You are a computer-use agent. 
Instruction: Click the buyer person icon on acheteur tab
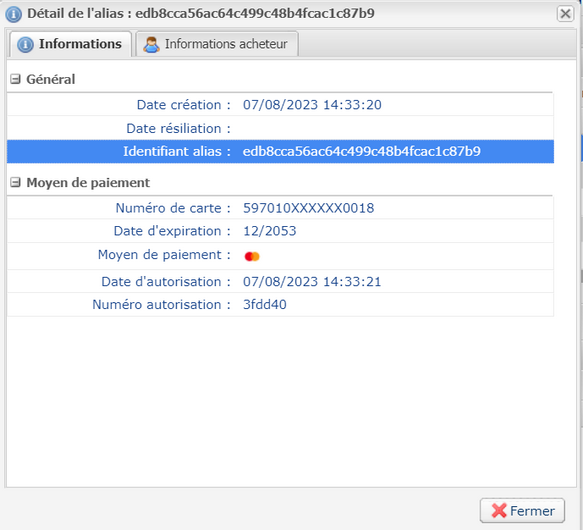pos(151,45)
